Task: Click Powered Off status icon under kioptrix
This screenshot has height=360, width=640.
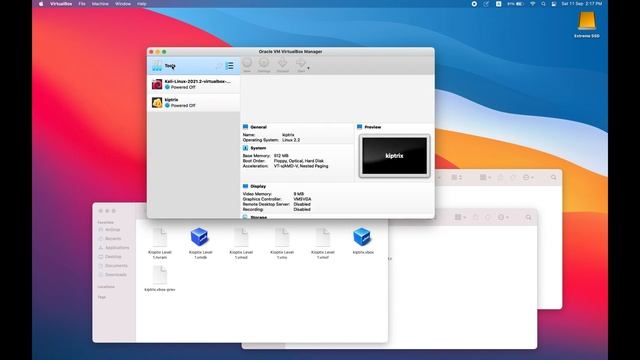Action: click(167, 105)
